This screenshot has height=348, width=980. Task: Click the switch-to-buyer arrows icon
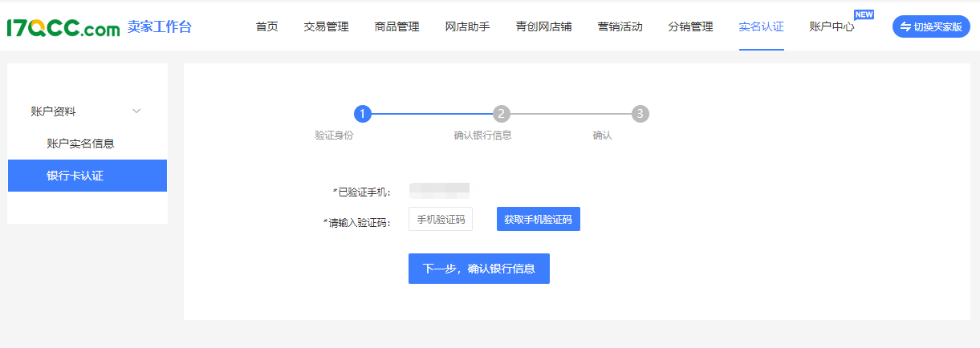[x=905, y=26]
